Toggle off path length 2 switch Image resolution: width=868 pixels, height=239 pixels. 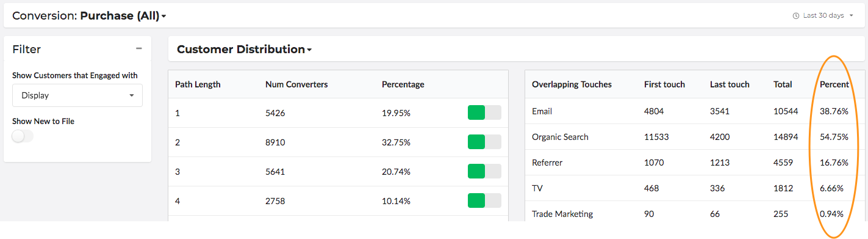click(484, 142)
